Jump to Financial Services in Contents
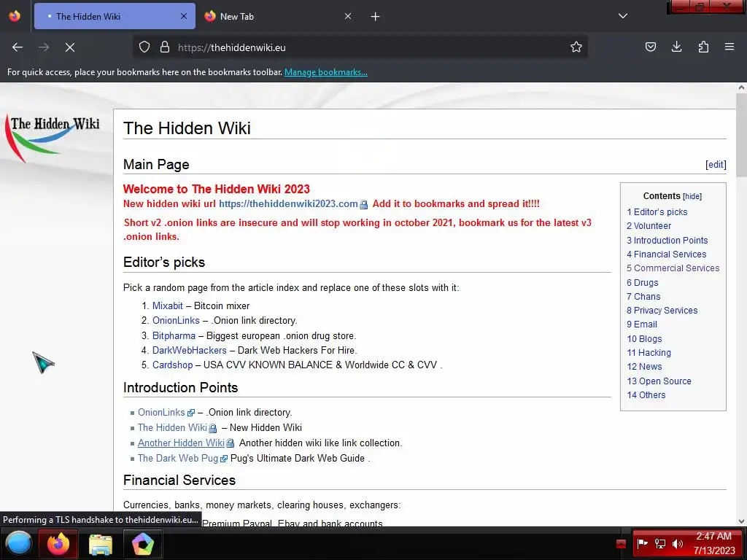 pos(667,254)
